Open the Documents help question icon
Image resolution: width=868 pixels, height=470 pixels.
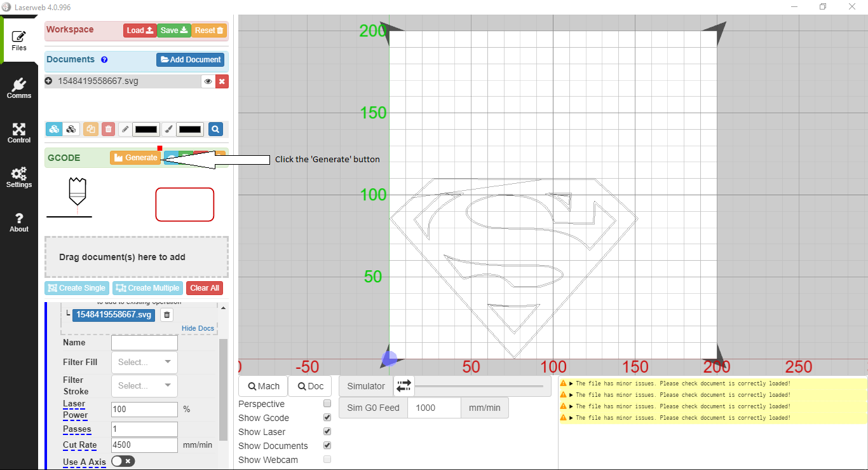(x=104, y=60)
